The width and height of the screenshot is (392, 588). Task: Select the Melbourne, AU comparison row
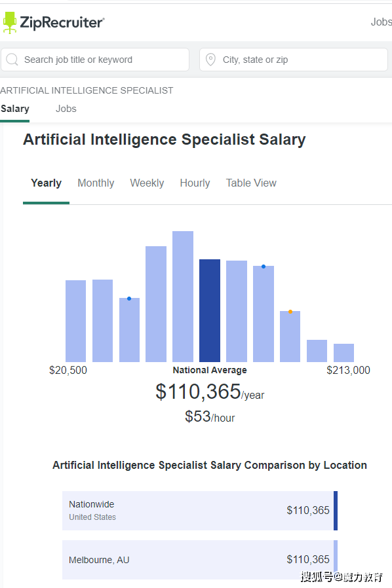[x=200, y=559]
